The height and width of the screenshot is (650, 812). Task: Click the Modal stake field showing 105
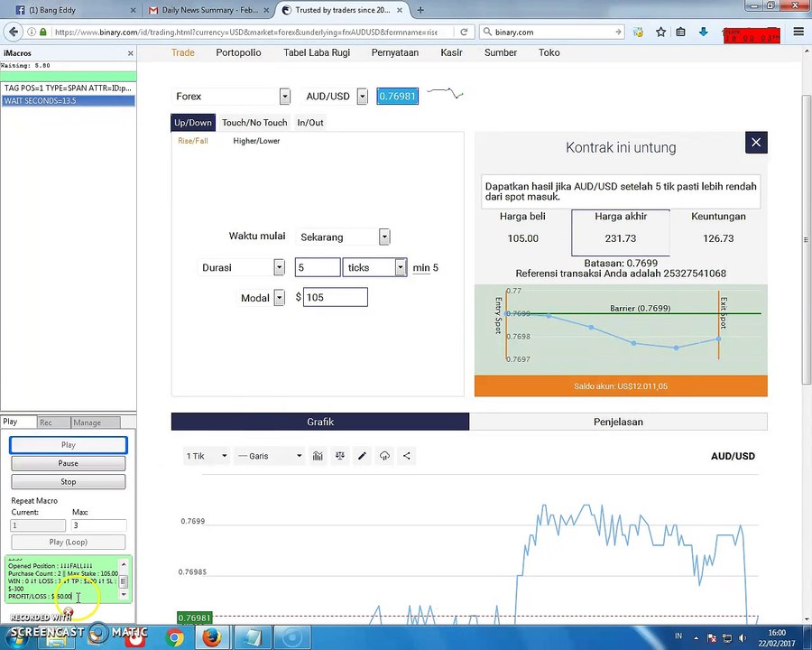(x=335, y=298)
